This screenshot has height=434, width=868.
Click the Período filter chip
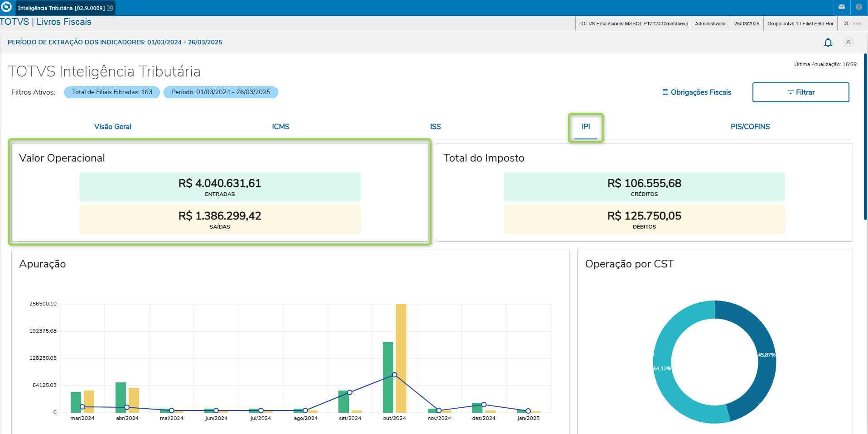221,92
